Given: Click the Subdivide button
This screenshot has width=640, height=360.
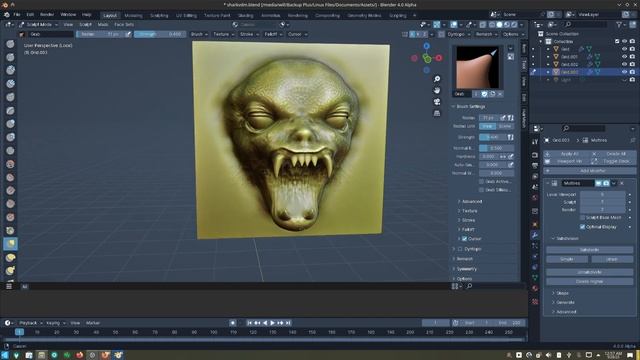Looking at the screenshot, I should (x=589, y=250).
